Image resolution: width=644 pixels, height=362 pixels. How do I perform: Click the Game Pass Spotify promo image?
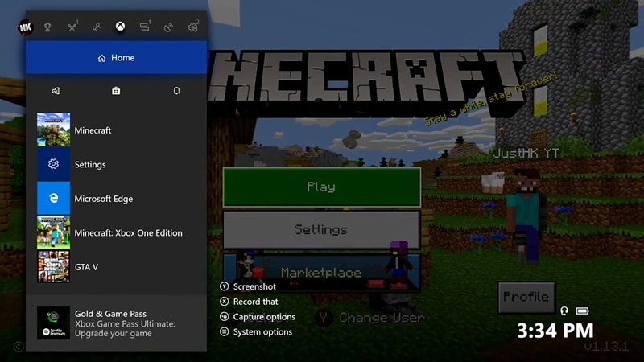(x=53, y=323)
